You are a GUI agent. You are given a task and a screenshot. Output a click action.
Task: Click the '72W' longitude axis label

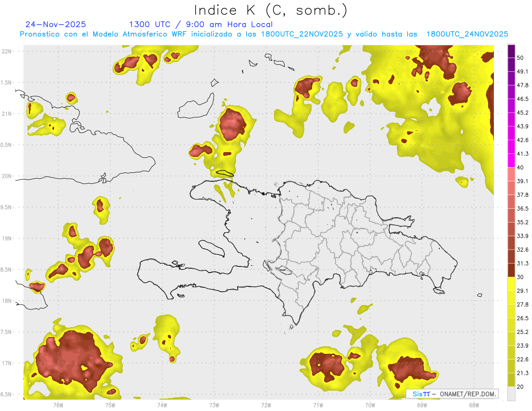pos(266,405)
